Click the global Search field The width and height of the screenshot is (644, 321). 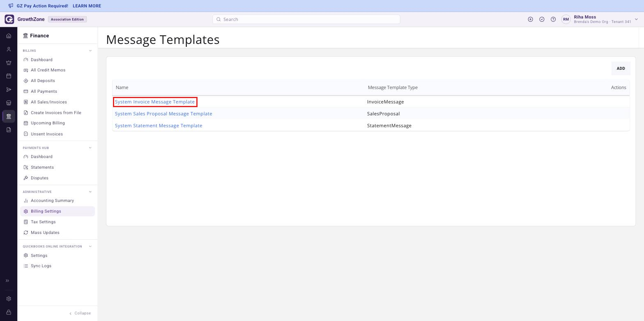click(306, 19)
